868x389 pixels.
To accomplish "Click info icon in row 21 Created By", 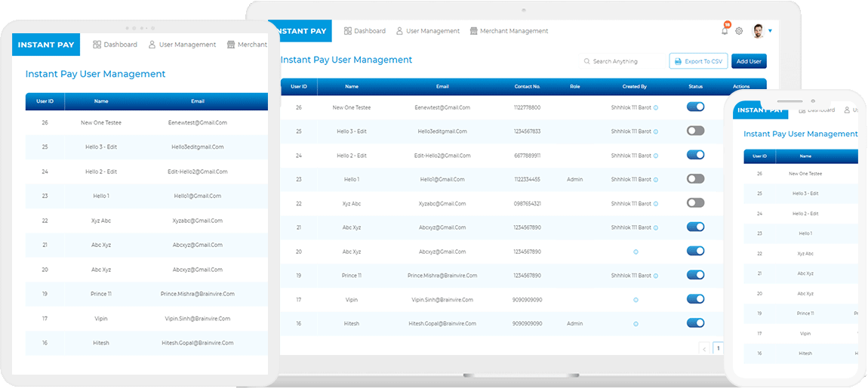I will 656,228.
